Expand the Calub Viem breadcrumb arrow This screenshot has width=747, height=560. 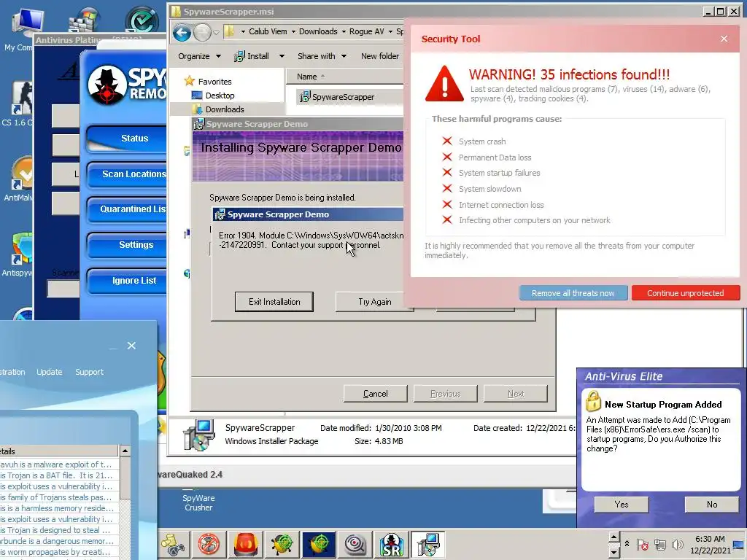293,32
